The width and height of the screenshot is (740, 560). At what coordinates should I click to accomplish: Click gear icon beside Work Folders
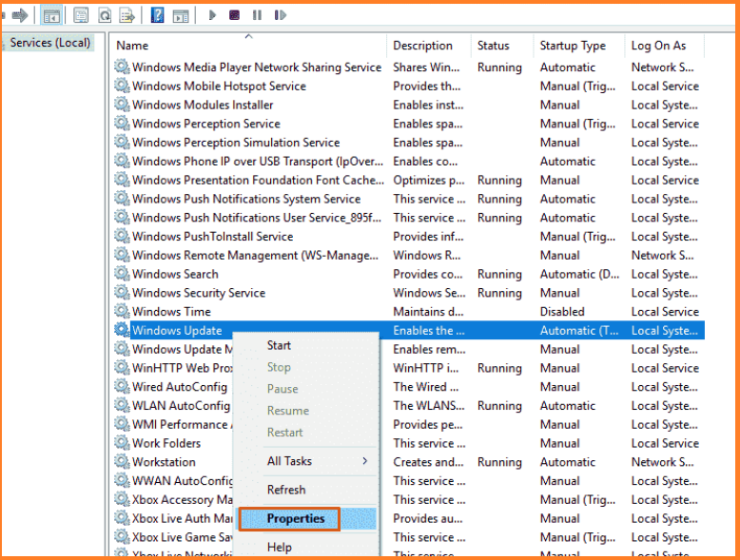(122, 443)
